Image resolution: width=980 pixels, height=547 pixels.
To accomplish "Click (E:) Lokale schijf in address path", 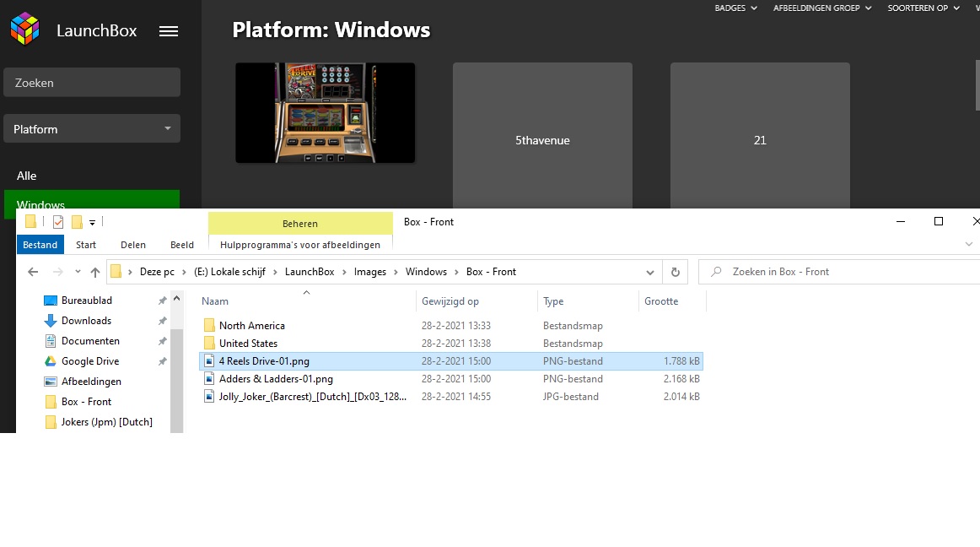I will [229, 272].
